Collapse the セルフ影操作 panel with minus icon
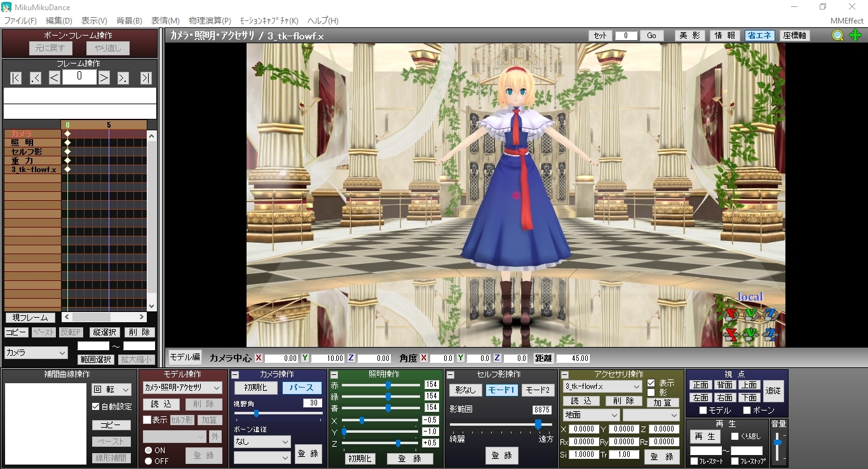The height and width of the screenshot is (469, 868). click(451, 374)
